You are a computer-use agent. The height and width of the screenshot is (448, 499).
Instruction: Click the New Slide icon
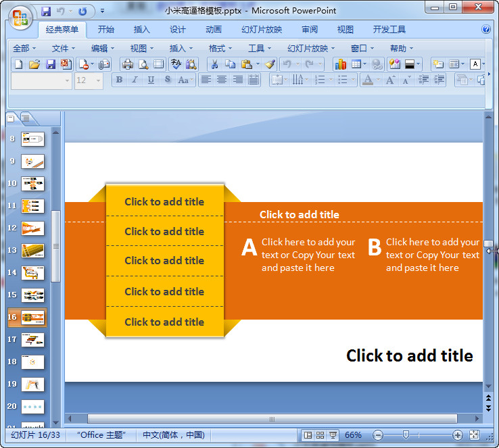pos(438,65)
